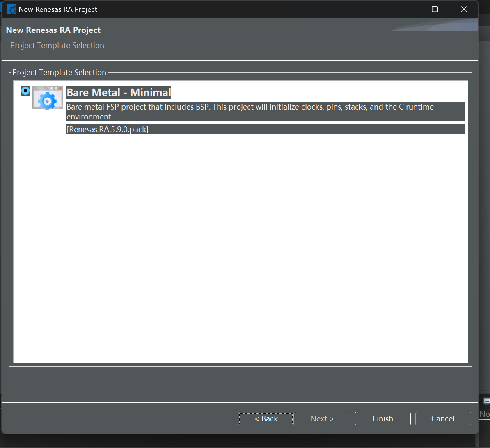Cancel the new project wizard
490x448 pixels.
click(x=443, y=418)
